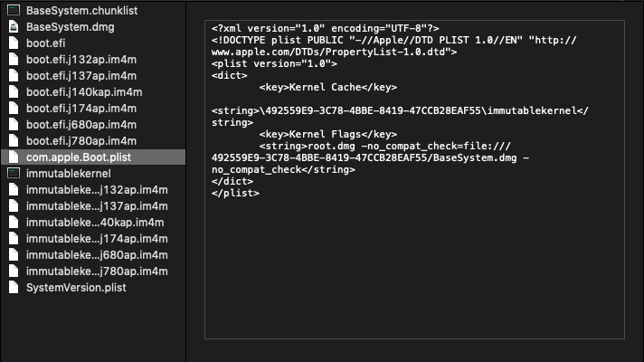
Task: Select the boot.efi document icon
Action: (x=14, y=43)
